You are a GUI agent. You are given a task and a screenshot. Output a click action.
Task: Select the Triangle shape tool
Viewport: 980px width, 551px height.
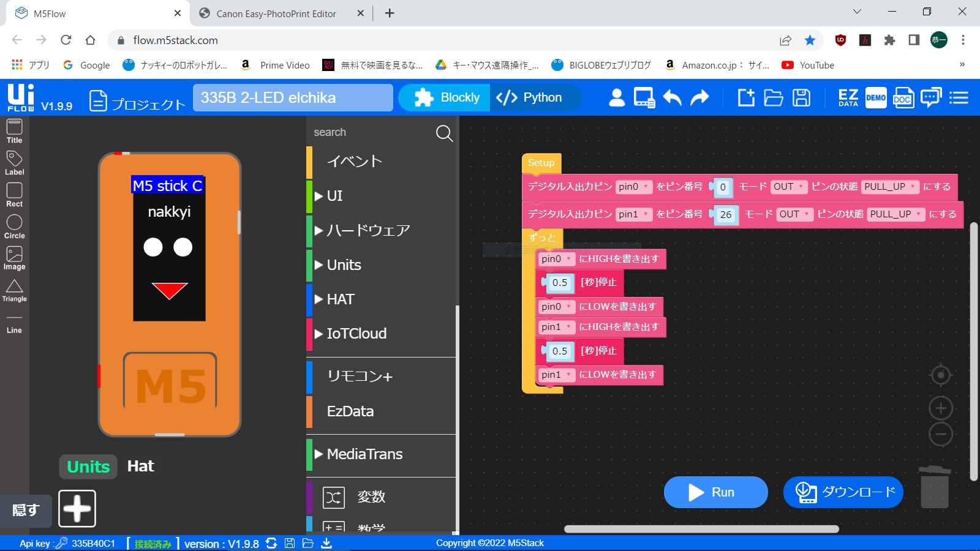[14, 290]
